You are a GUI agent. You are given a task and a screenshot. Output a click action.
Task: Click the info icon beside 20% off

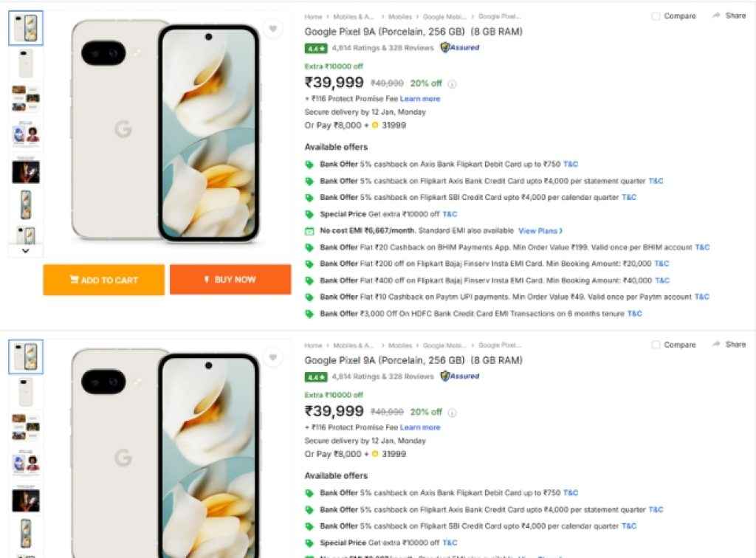(x=451, y=83)
